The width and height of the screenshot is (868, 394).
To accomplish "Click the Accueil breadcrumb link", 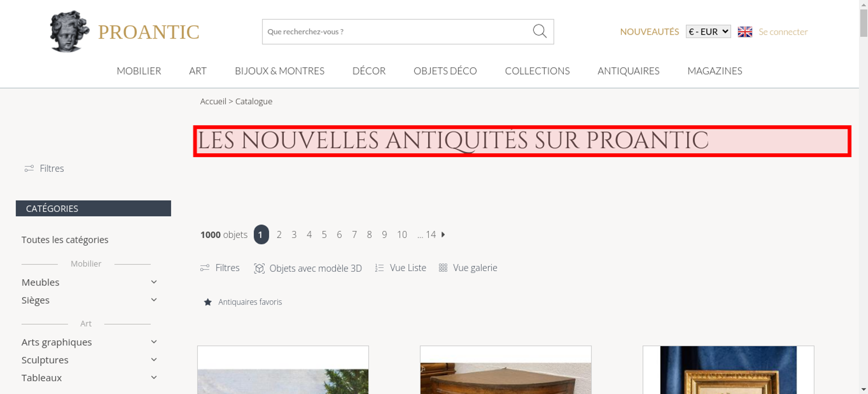I will pos(213,101).
